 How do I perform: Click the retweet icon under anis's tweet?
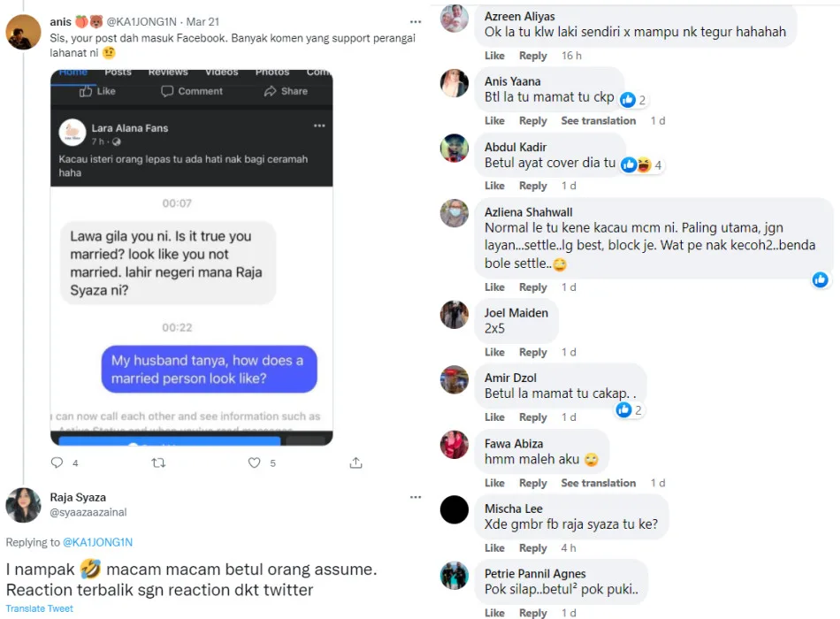(x=158, y=462)
